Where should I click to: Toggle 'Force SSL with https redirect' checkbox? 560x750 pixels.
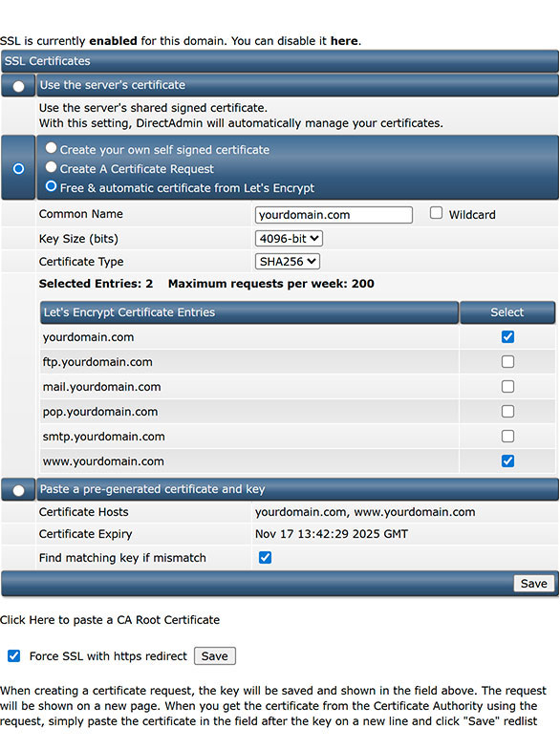(14, 655)
